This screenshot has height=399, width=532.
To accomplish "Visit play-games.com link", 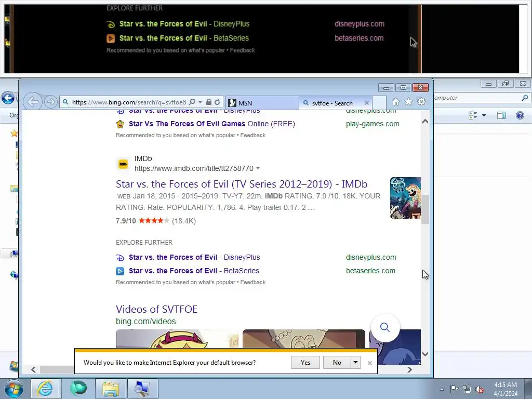I will [x=373, y=124].
